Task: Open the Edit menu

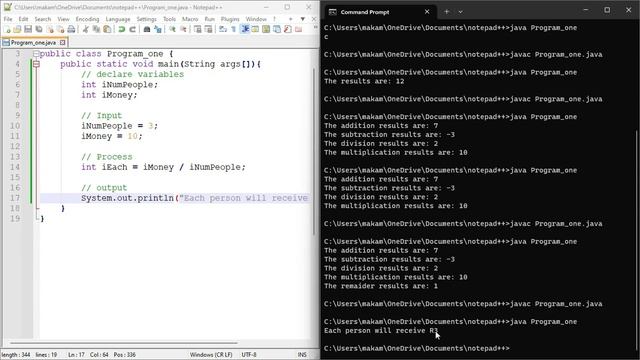Action: 23,19
